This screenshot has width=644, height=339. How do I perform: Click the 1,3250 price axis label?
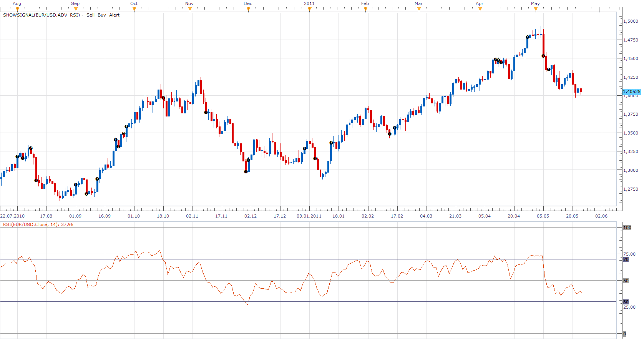[x=631, y=151]
